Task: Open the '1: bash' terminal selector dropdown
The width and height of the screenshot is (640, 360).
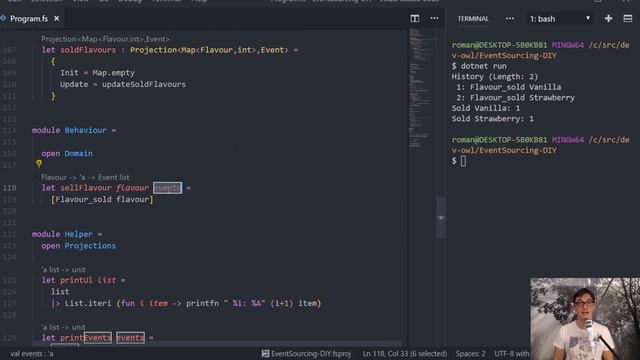Action: pos(560,19)
